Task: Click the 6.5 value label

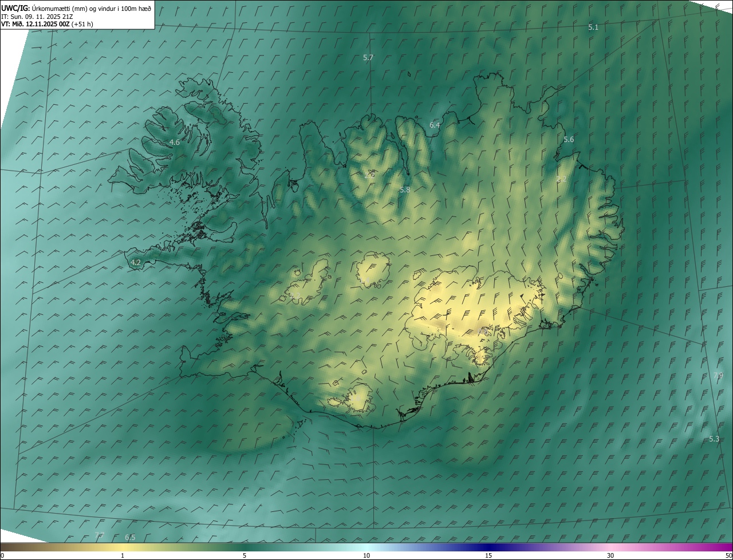Action: 130,537
